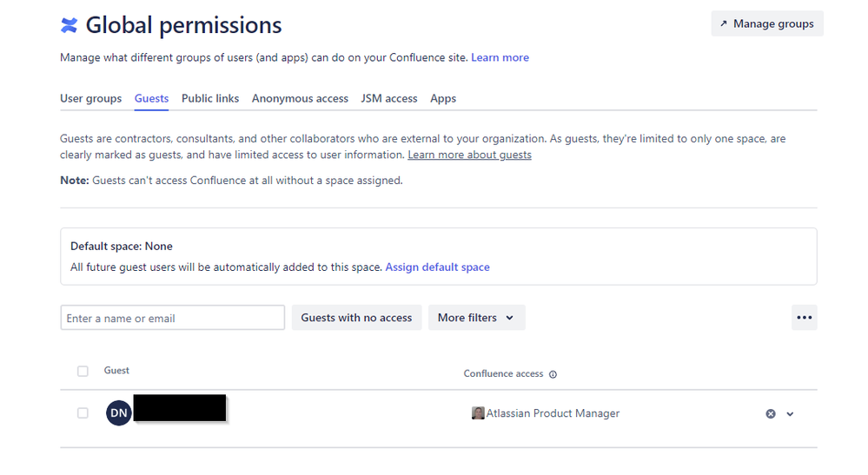The height and width of the screenshot is (475, 868).
Task: Expand the More filters dropdown
Action: tap(475, 318)
